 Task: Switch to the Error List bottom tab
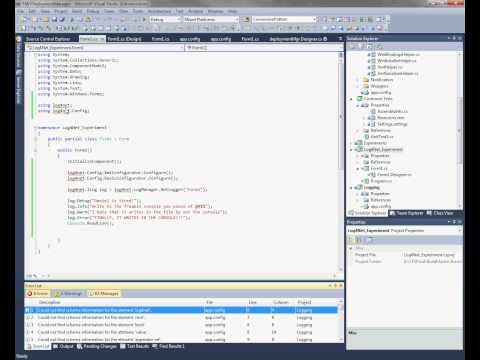click(x=38, y=346)
